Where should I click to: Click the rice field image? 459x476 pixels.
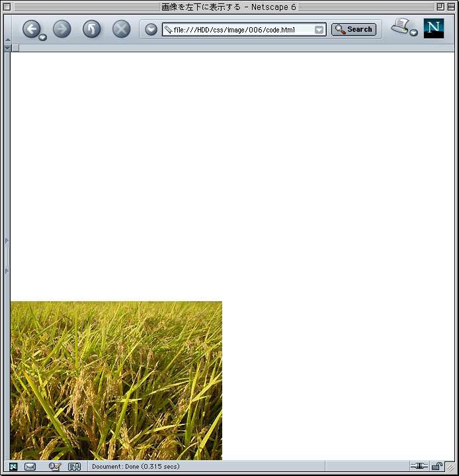click(116, 381)
